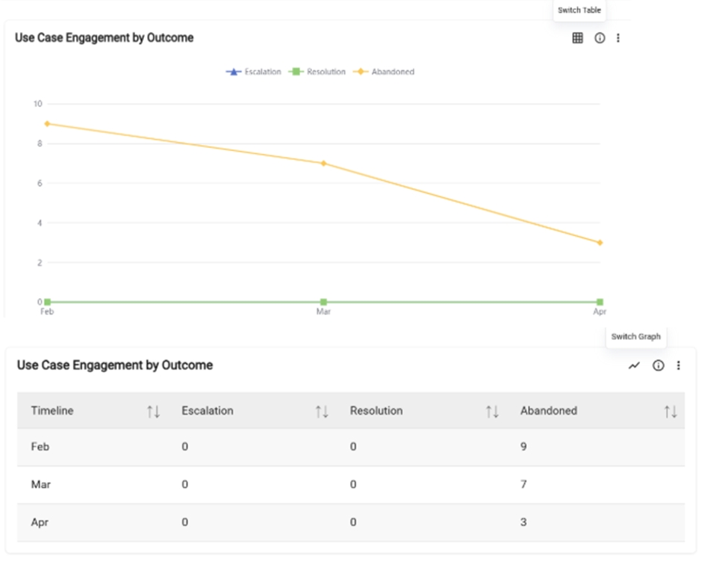Sort table by Resolution column arrows
Image resolution: width=728 pixels, height=585 pixels.
[492, 411]
